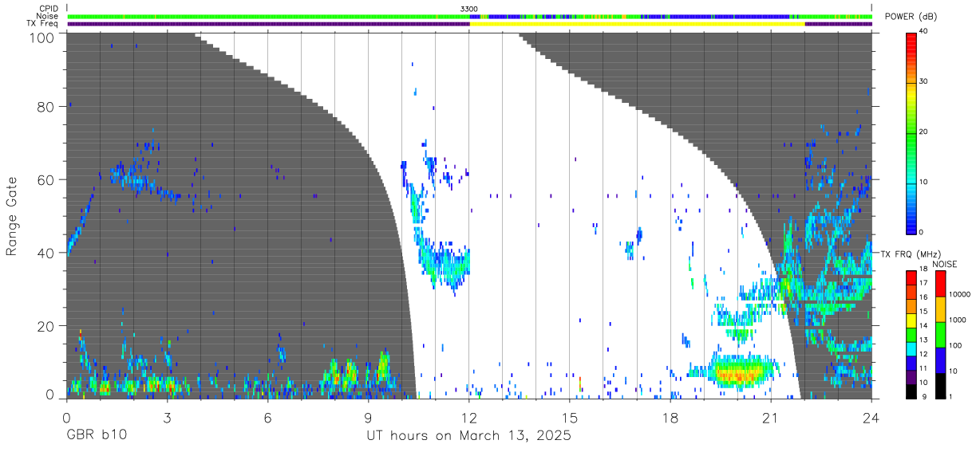This screenshot has width=980, height=452.
Task: Click the Range Gate axis title
Action: click(12, 216)
